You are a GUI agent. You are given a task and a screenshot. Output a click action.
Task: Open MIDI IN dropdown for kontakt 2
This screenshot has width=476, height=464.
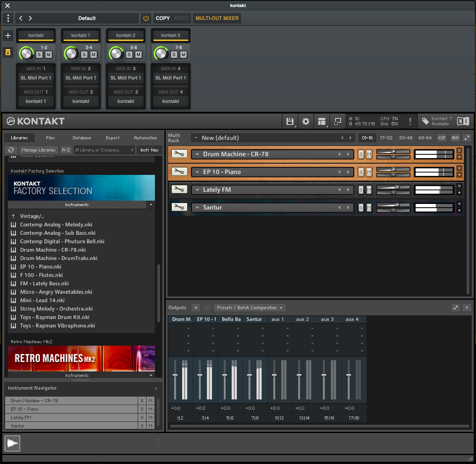pos(126,78)
